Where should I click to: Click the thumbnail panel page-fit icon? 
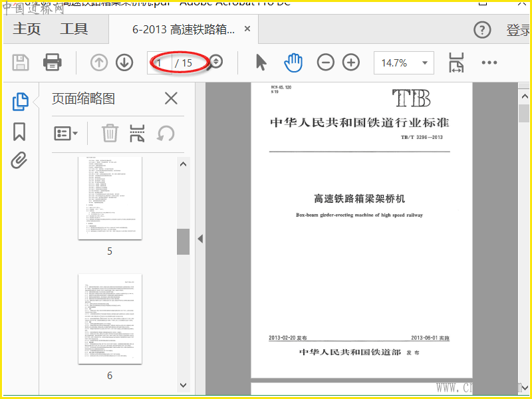click(138, 133)
